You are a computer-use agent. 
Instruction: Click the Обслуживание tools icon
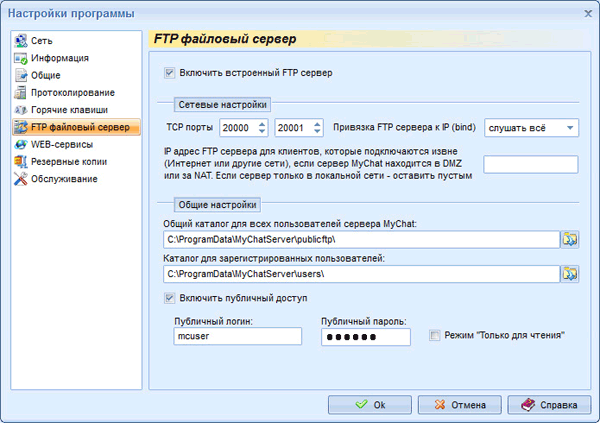coord(21,179)
